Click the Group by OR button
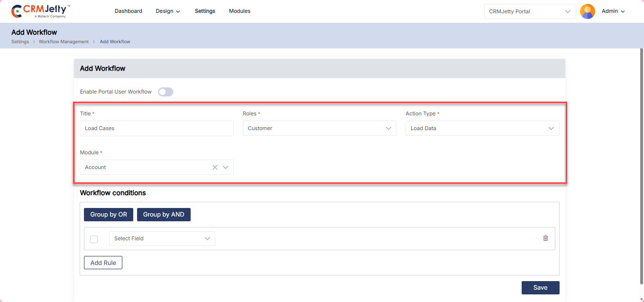This screenshot has width=644, height=302. (109, 215)
